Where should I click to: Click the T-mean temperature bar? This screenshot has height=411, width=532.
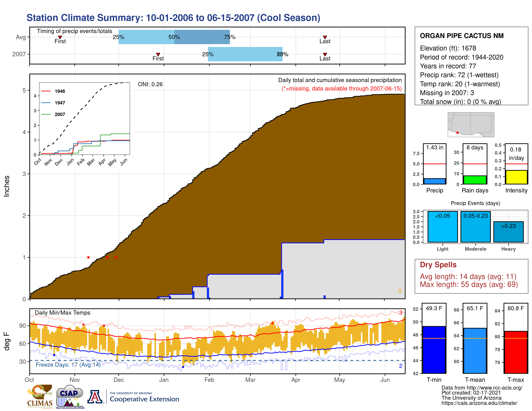coord(475,351)
